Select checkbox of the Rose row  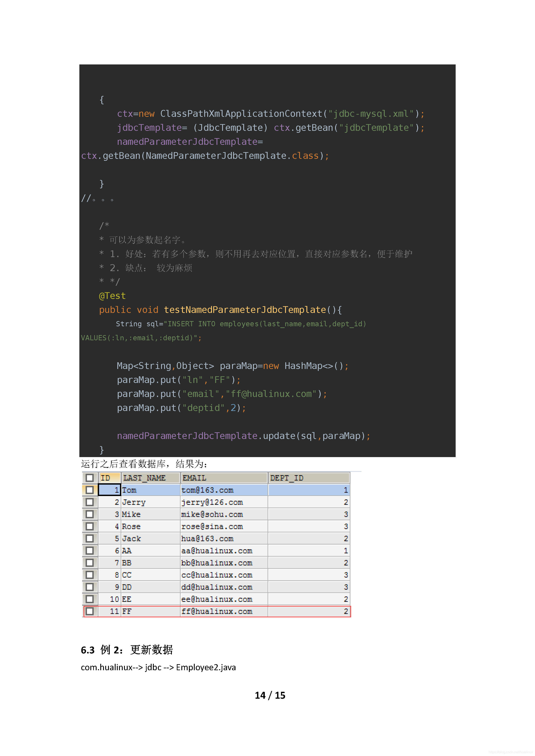(x=89, y=526)
